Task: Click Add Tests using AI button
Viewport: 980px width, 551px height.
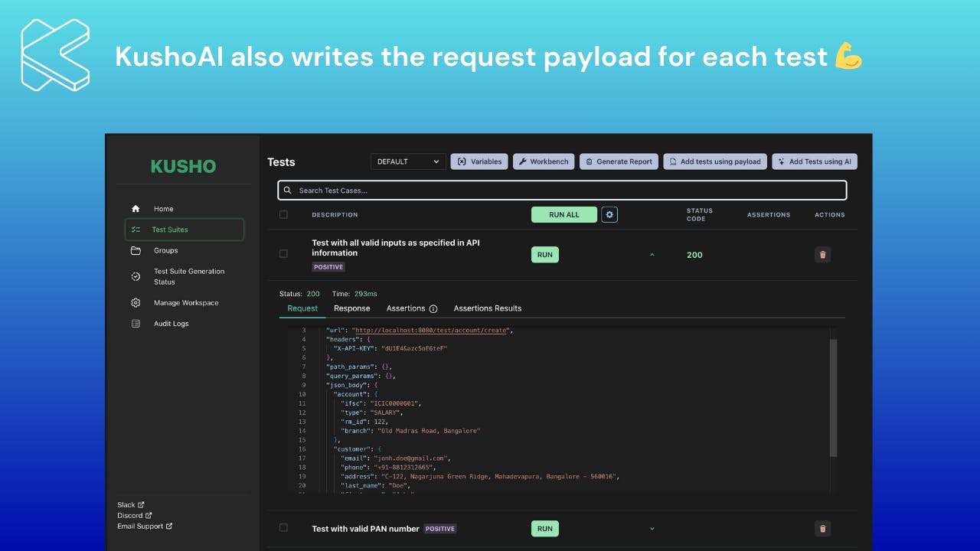Action: pyautogui.click(x=815, y=161)
